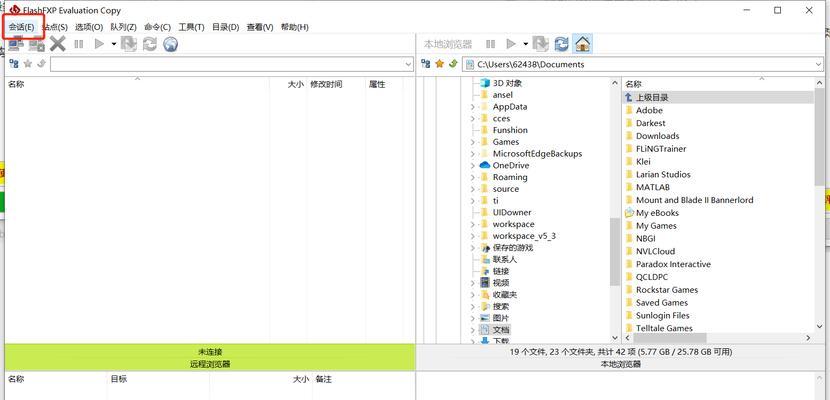Image resolution: width=830 pixels, height=400 pixels.
Task: Expand the 视频 tree node
Action: click(472, 283)
